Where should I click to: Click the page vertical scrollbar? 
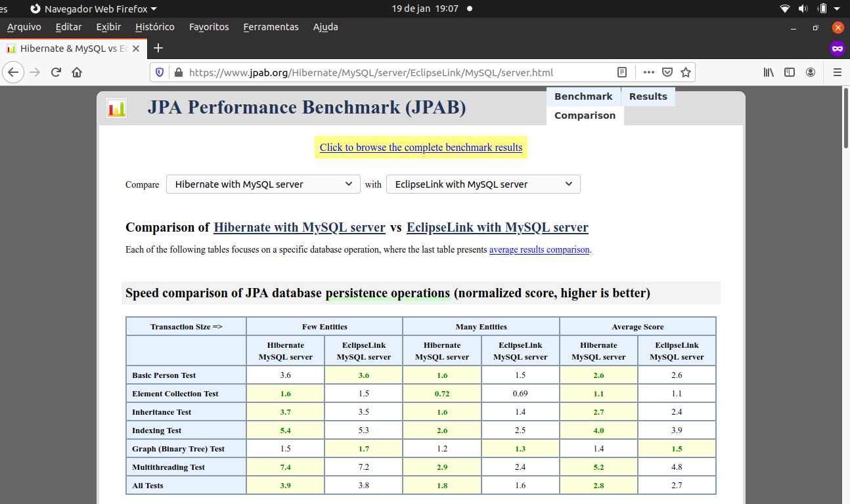(x=845, y=118)
